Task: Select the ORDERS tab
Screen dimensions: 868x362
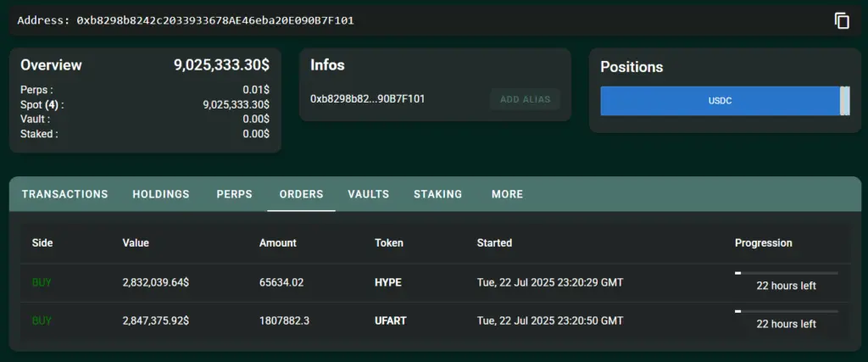Action: [301, 194]
